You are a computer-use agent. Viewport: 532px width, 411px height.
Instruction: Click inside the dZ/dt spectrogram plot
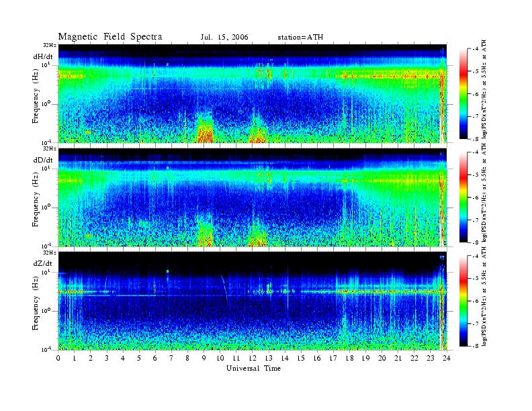[x=253, y=301]
